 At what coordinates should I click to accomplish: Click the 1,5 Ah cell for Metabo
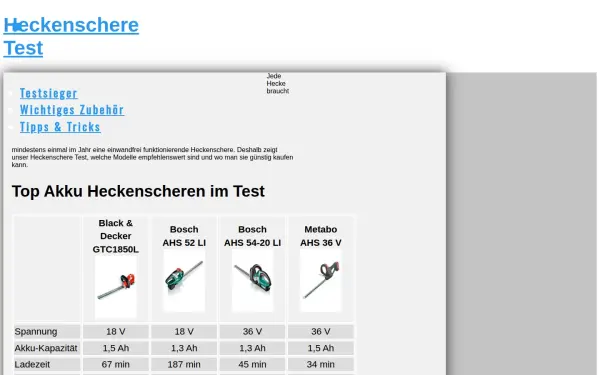321,348
